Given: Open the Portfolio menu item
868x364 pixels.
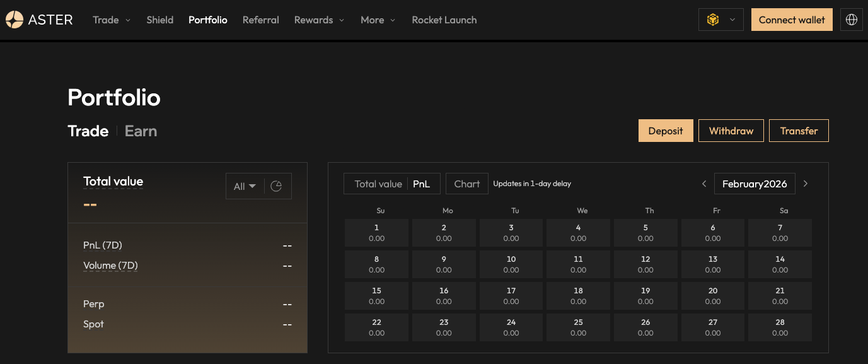Looking at the screenshot, I should point(207,20).
